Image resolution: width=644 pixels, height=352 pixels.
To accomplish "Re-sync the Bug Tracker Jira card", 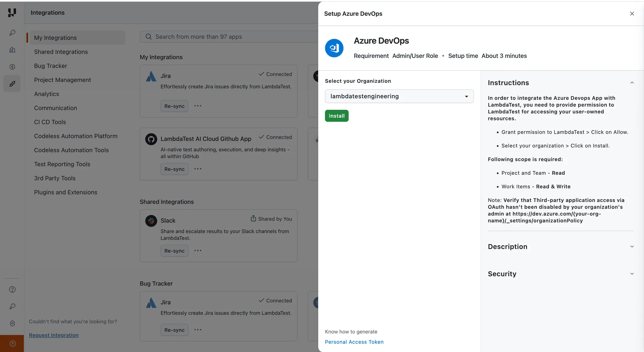I will tap(174, 330).
